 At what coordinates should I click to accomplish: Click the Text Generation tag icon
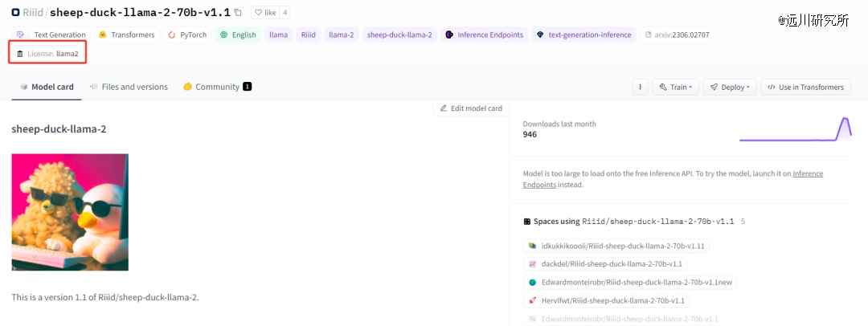[20, 35]
